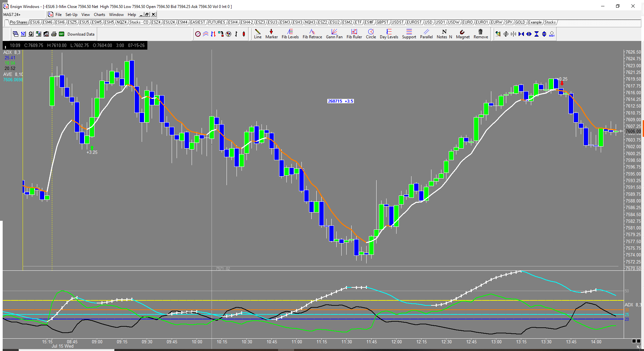The height and width of the screenshot is (351, 644).
Task: Switch to the EASIEST tab
Action: pos(198,22)
